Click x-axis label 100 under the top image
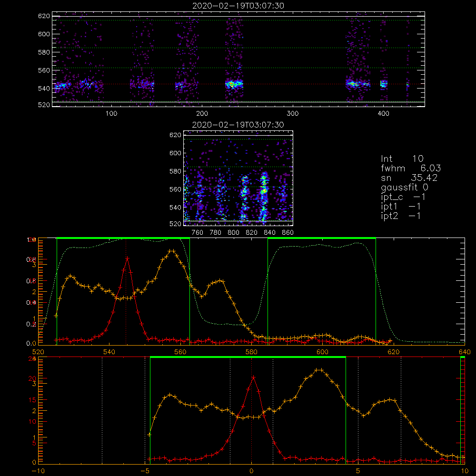 coord(111,114)
